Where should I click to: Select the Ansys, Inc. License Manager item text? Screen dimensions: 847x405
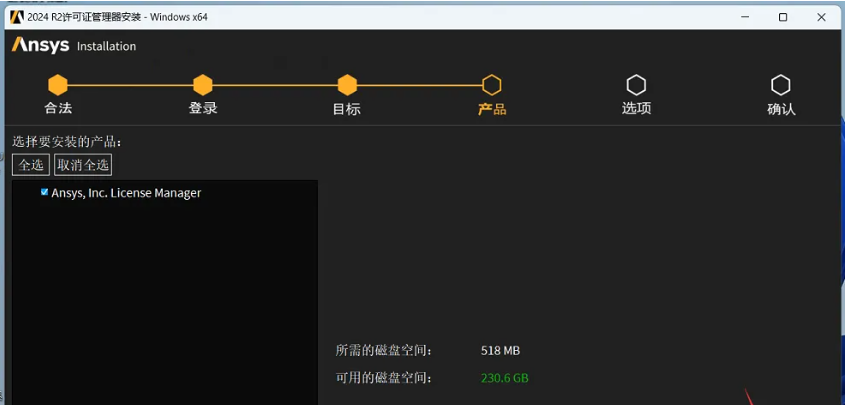(126, 193)
